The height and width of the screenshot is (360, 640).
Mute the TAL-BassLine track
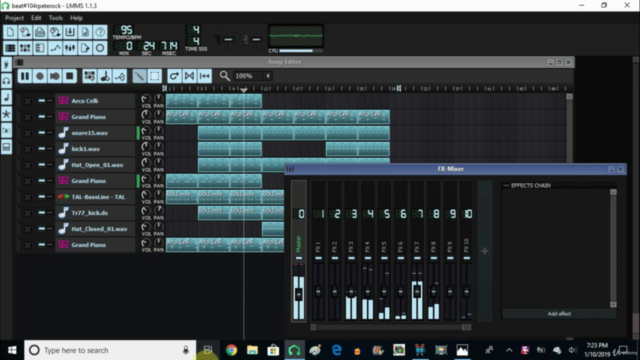[x=42, y=197]
